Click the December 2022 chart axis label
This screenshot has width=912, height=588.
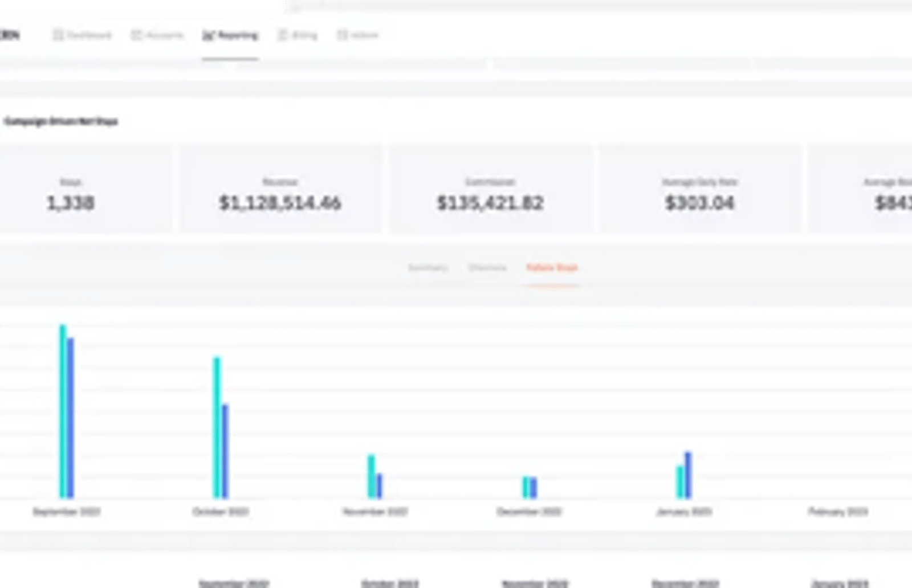pos(530,512)
